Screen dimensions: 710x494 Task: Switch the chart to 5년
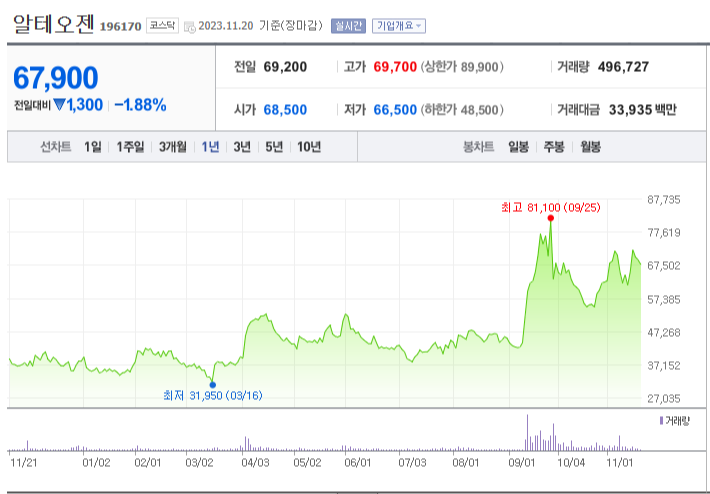pos(274,147)
